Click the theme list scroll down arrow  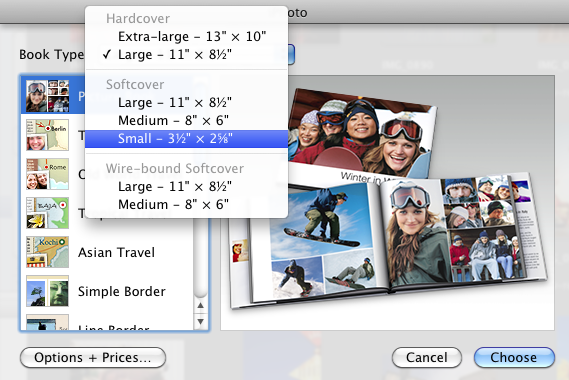click(200, 322)
